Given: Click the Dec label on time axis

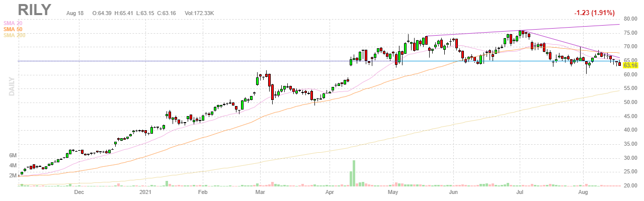Looking at the screenshot, I should 79,192.
